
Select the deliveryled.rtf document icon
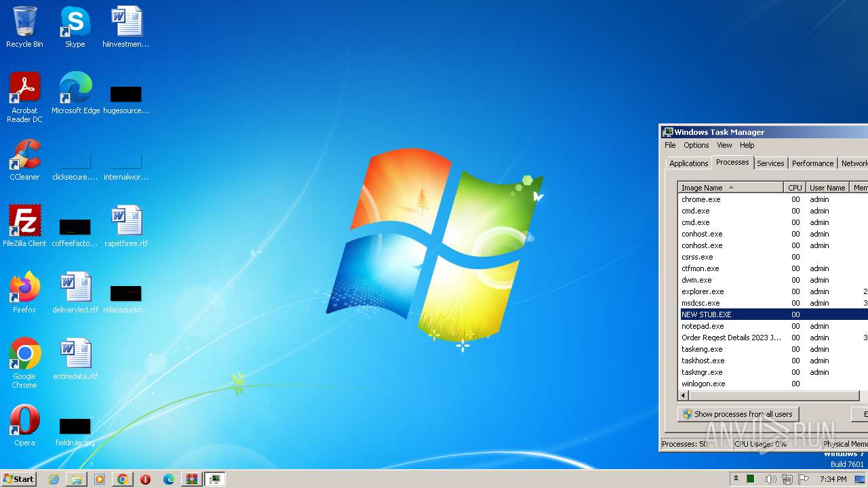point(75,293)
